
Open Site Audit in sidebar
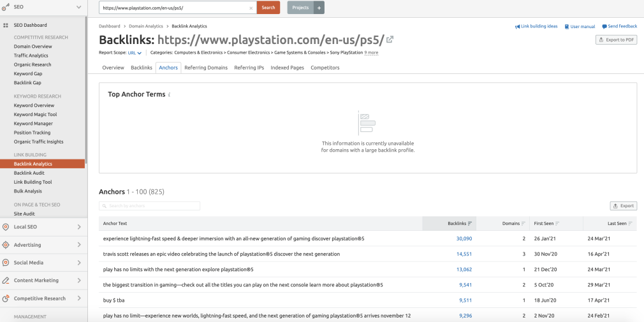click(x=24, y=214)
